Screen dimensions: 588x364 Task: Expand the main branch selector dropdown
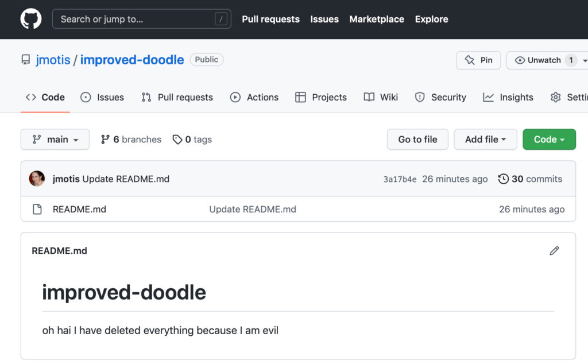click(x=55, y=140)
